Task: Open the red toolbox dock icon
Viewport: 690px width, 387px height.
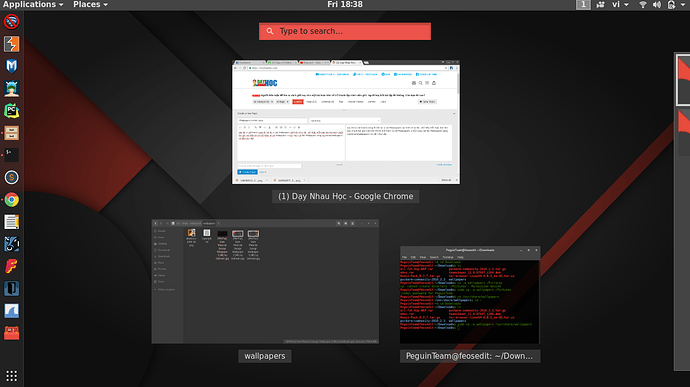Action: (11, 333)
